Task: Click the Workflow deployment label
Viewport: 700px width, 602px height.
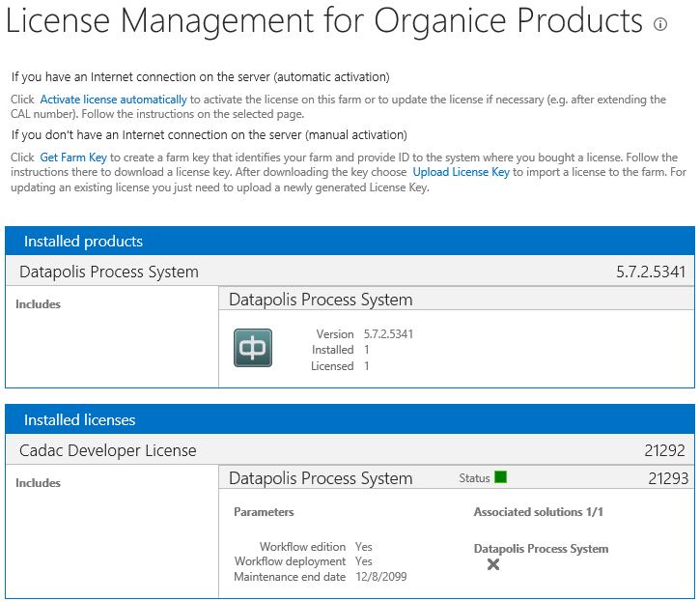Action: click(291, 561)
